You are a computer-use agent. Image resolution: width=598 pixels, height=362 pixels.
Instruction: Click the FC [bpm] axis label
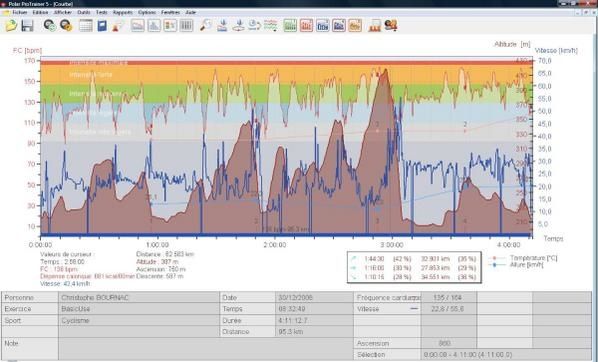click(x=27, y=50)
